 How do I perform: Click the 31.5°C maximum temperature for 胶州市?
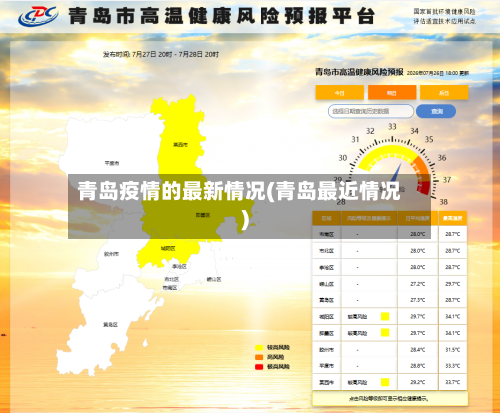click(x=453, y=350)
